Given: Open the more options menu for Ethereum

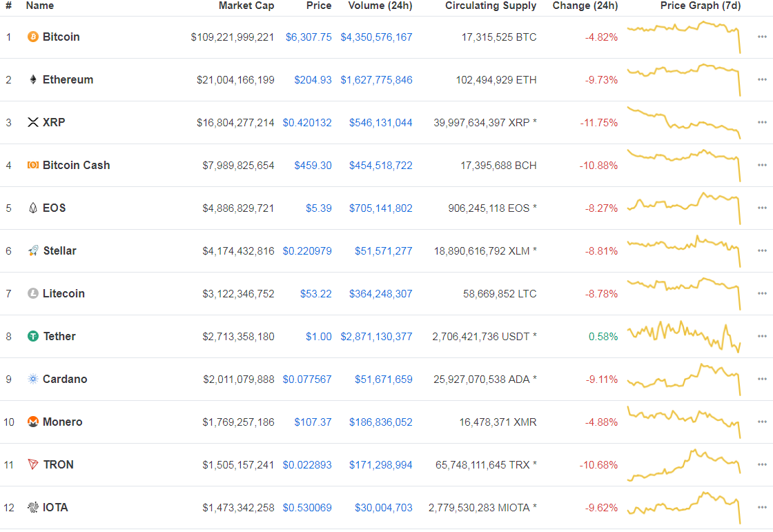Looking at the screenshot, I should pos(762,79).
